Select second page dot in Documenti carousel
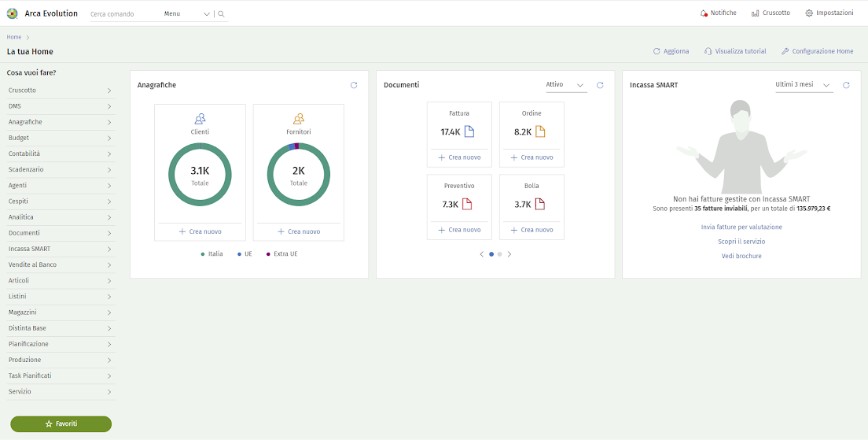The height and width of the screenshot is (440, 868). coord(499,254)
